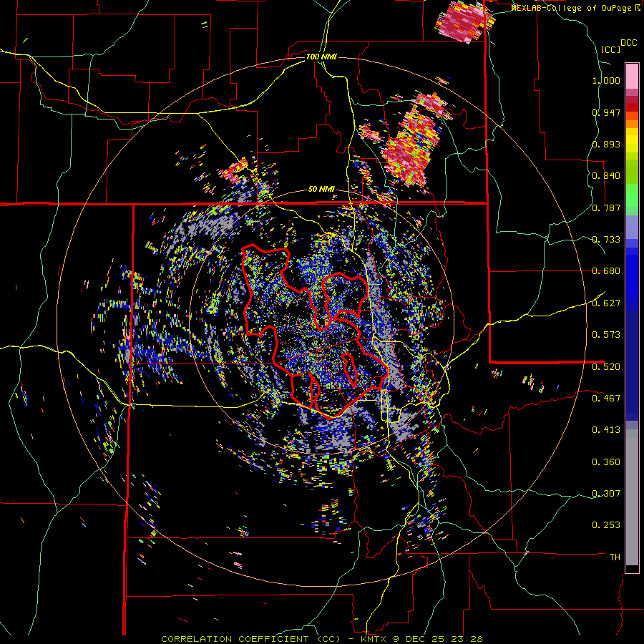Select the 0.680 legend value

[x=606, y=271]
